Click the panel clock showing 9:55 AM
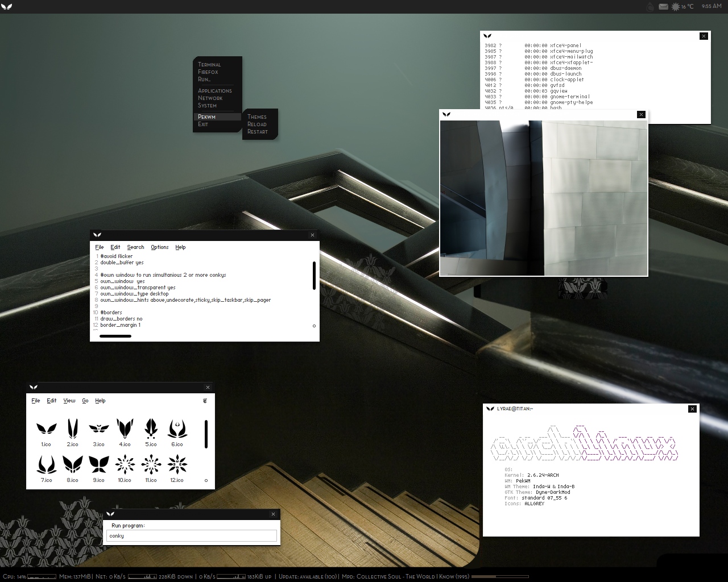The image size is (728, 582). tap(712, 7)
